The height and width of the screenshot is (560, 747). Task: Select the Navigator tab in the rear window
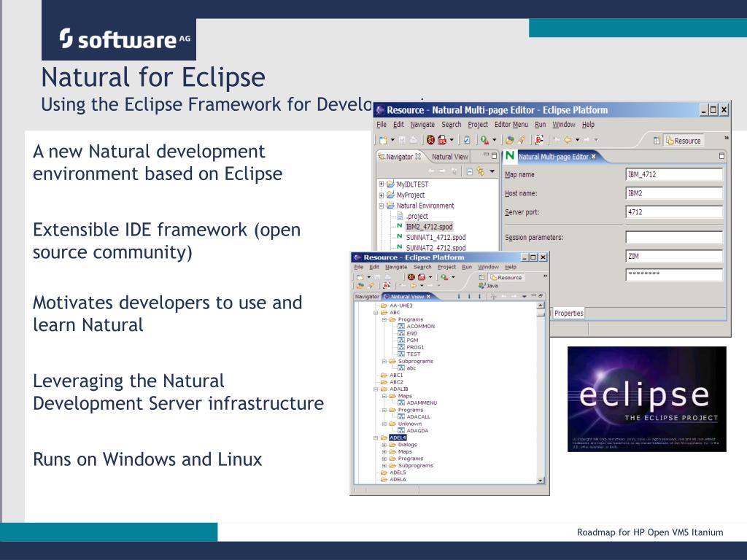click(399, 157)
